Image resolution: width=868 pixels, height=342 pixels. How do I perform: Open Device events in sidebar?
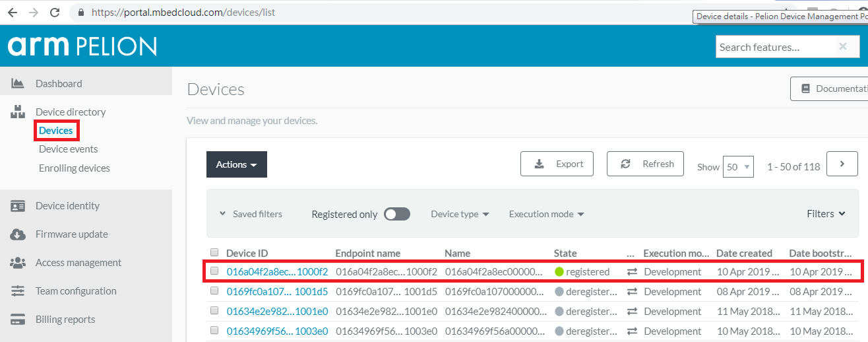pyautogui.click(x=68, y=149)
